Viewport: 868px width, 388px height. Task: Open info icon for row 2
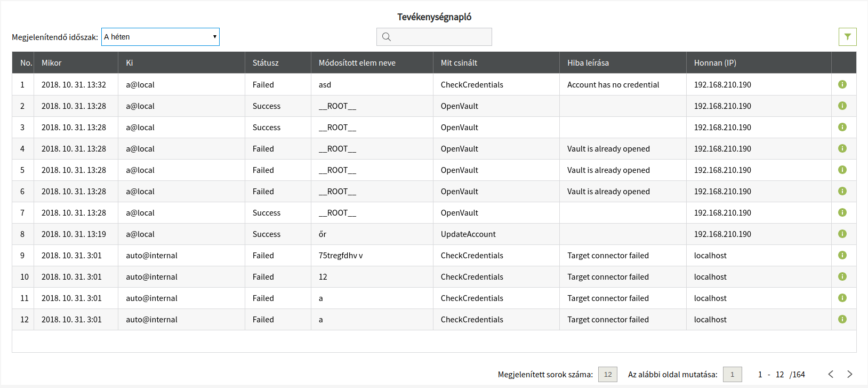click(842, 106)
